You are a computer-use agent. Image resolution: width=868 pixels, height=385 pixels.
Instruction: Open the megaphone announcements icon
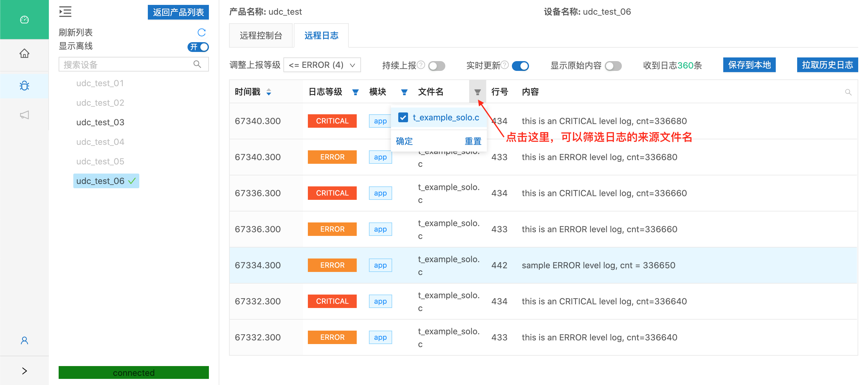24,115
